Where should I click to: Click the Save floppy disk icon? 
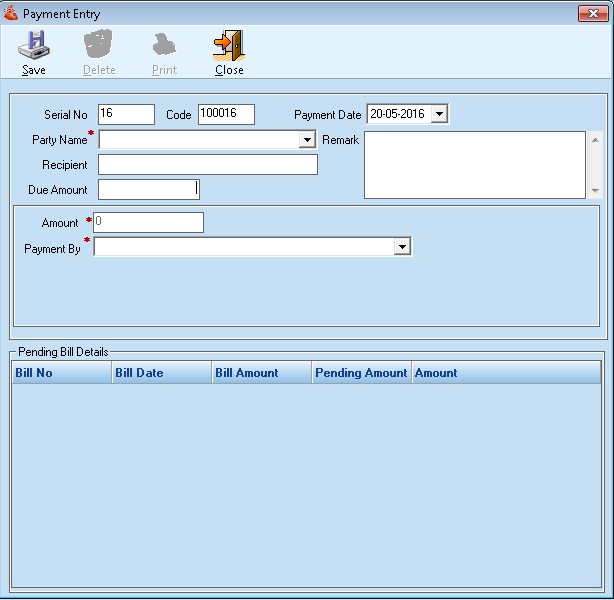coord(34,46)
